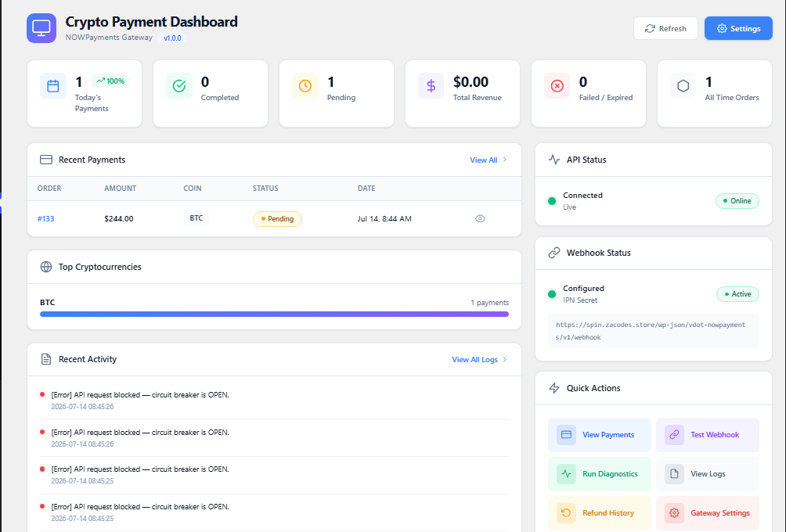The height and width of the screenshot is (532, 786).
Task: Open the View Payments quick action
Action: click(600, 435)
